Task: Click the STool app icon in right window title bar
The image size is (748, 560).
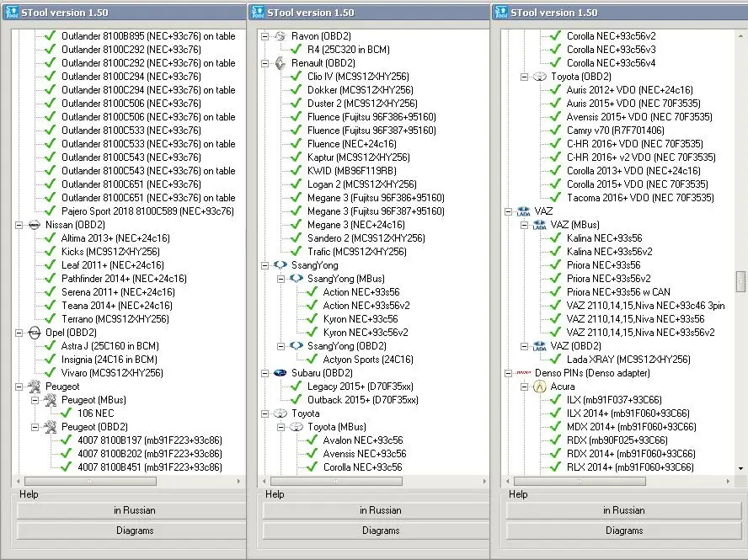Action: click(501, 13)
